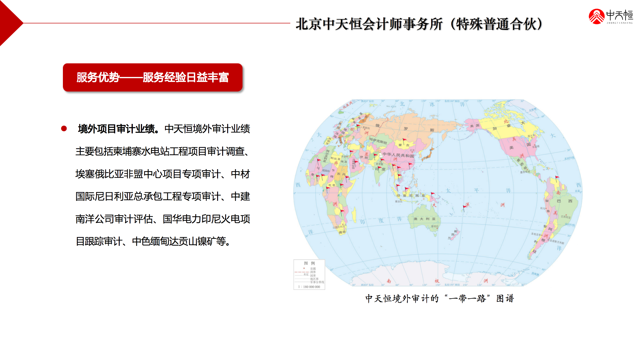644x362 pixels.
Task: Click the red flag on northern South America
Action: (x=557, y=179)
